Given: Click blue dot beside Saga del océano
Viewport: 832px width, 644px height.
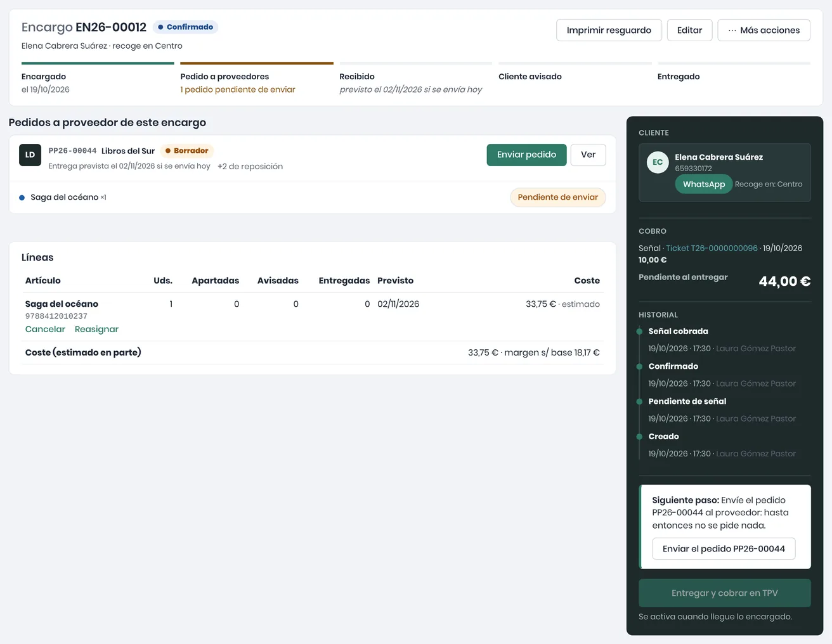Looking at the screenshot, I should [22, 198].
